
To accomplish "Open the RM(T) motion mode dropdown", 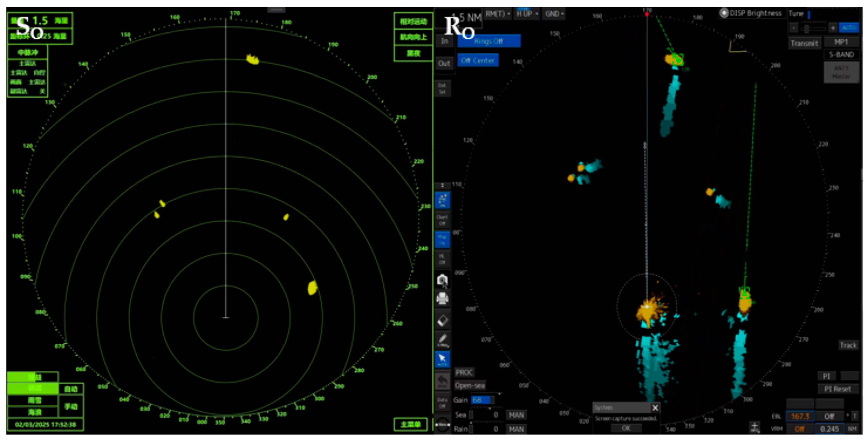I will (497, 14).
